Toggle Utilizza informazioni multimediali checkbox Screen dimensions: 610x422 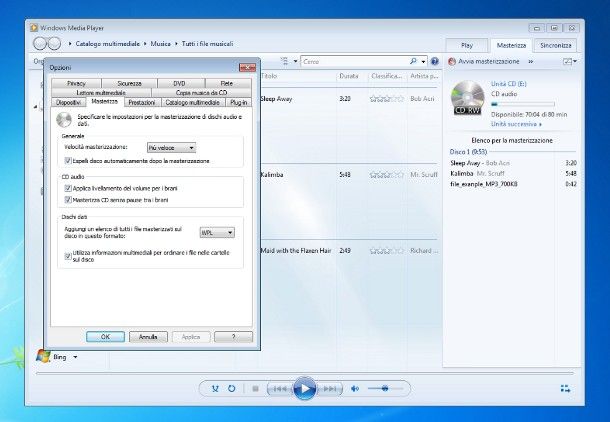point(68,256)
